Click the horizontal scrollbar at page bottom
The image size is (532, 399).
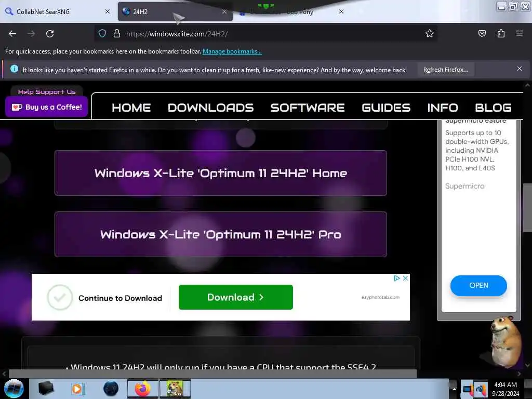pyautogui.click(x=212, y=374)
